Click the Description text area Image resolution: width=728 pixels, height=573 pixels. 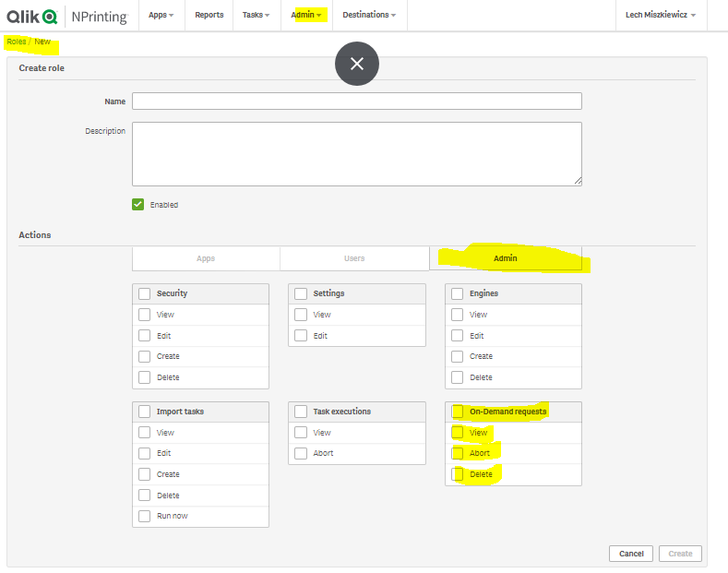356,154
